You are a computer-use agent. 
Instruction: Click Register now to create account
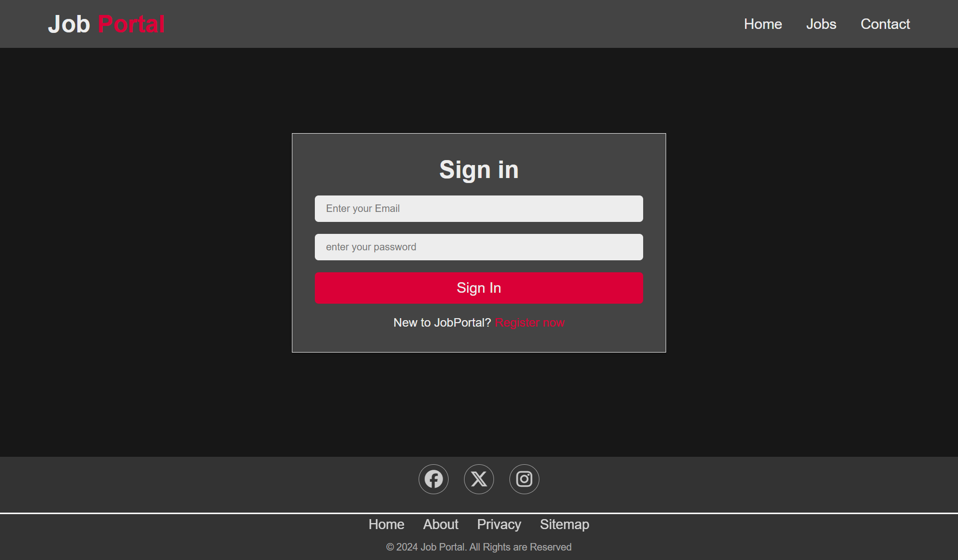pyautogui.click(x=529, y=323)
